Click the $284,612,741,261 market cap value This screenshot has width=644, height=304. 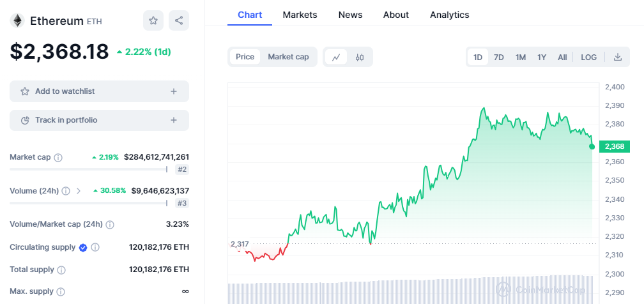157,157
